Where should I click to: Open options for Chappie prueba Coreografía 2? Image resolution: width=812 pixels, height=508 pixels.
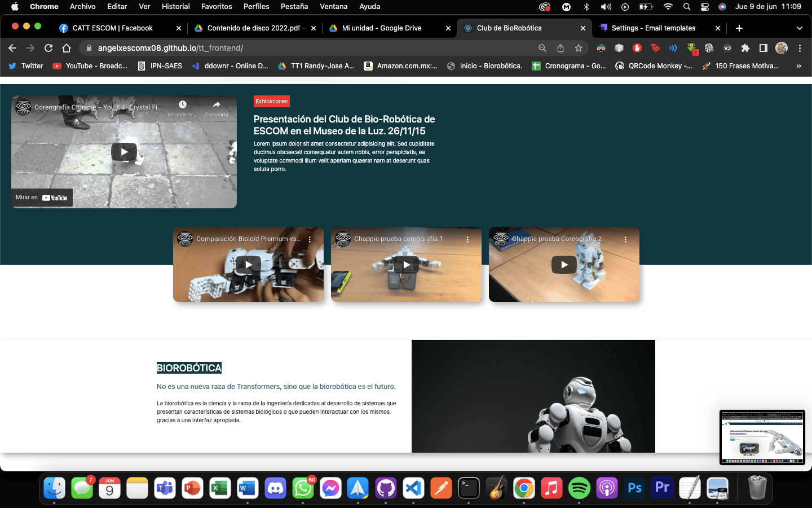pos(625,239)
